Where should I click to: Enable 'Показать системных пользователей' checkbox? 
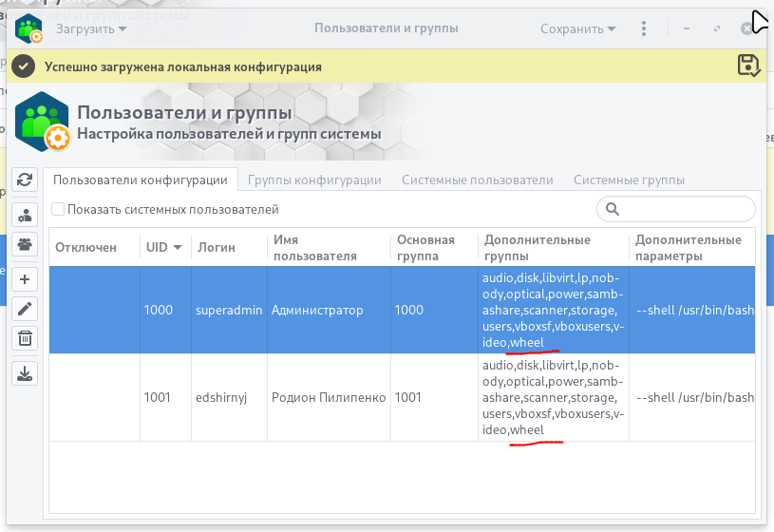click(x=59, y=209)
